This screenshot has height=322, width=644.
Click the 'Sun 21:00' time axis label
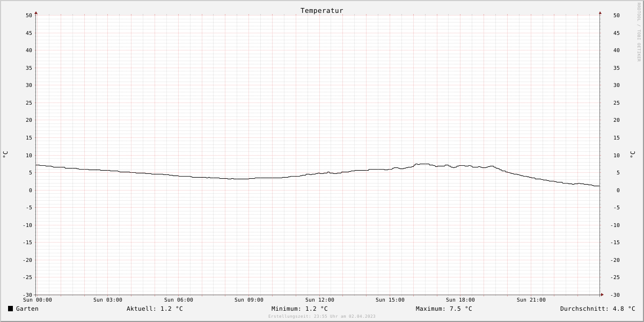click(531, 300)
